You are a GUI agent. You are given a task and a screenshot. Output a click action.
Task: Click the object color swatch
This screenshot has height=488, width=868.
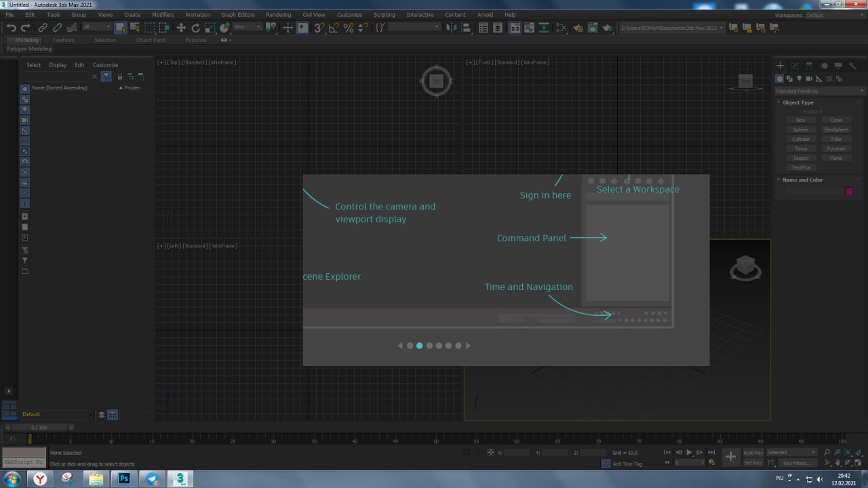coord(850,192)
